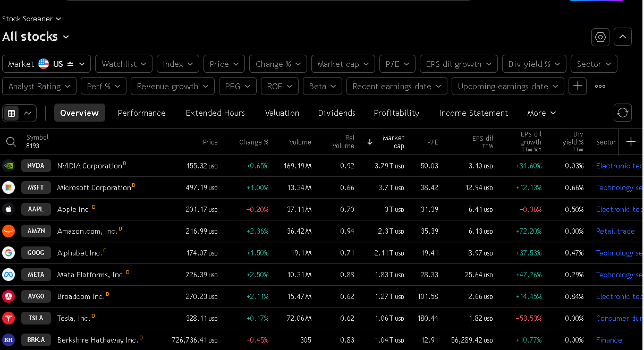Image resolution: width=644 pixels, height=350 pixels.
Task: Open the Market cap filter dropdown
Action: click(343, 64)
